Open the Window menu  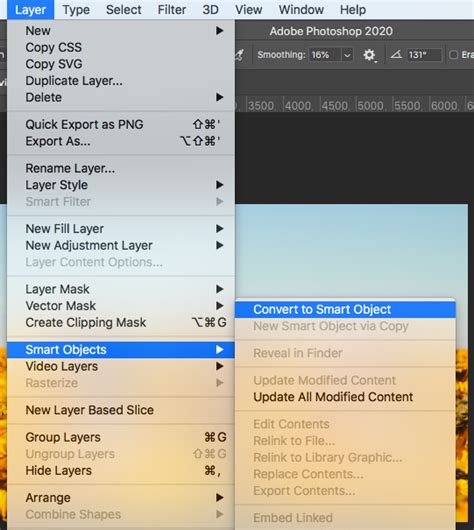click(x=301, y=9)
